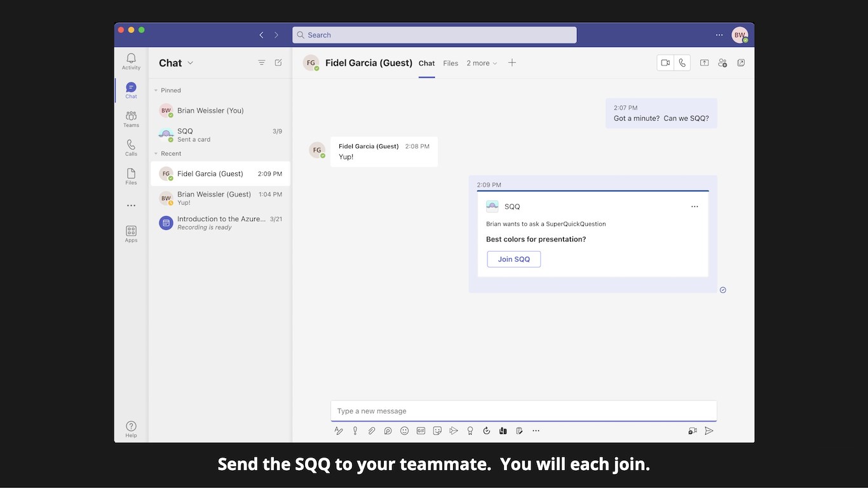Open Settings and more in title bar
The width and height of the screenshot is (868, 488).
[x=719, y=35]
